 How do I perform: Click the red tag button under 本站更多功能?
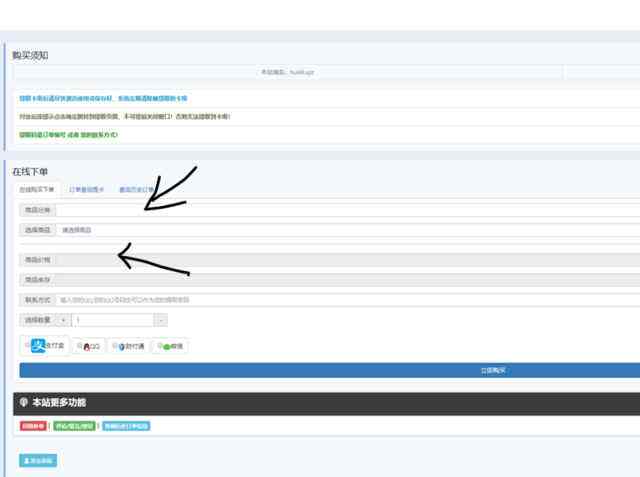[x=33, y=426]
